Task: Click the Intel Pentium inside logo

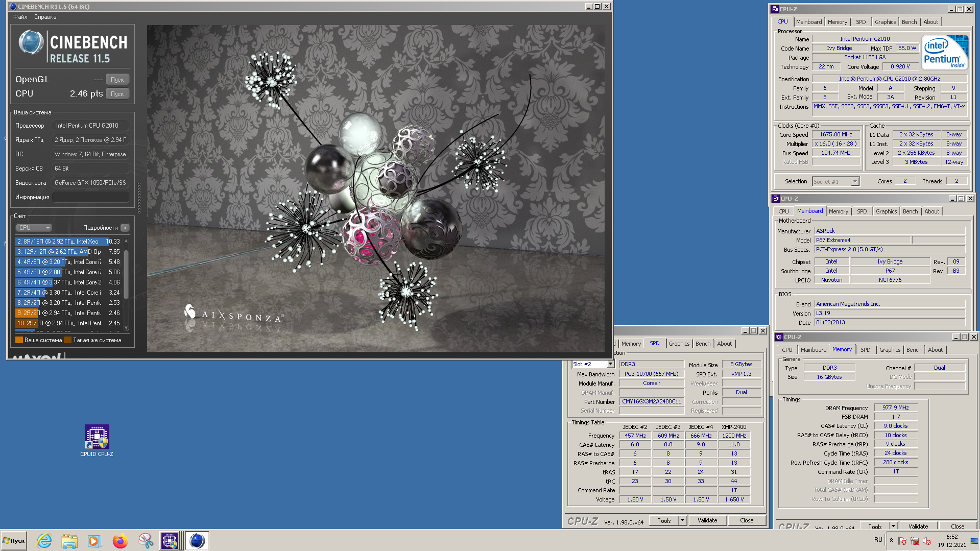Action: point(945,52)
